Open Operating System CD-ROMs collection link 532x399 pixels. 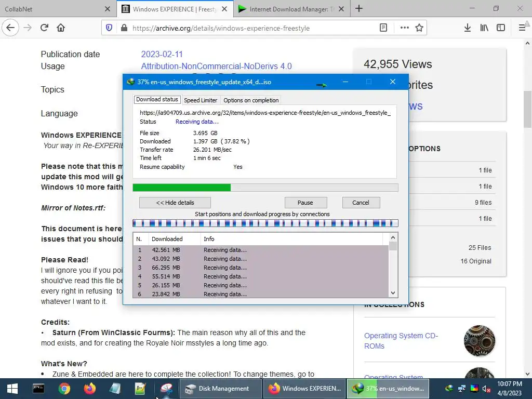click(x=401, y=341)
